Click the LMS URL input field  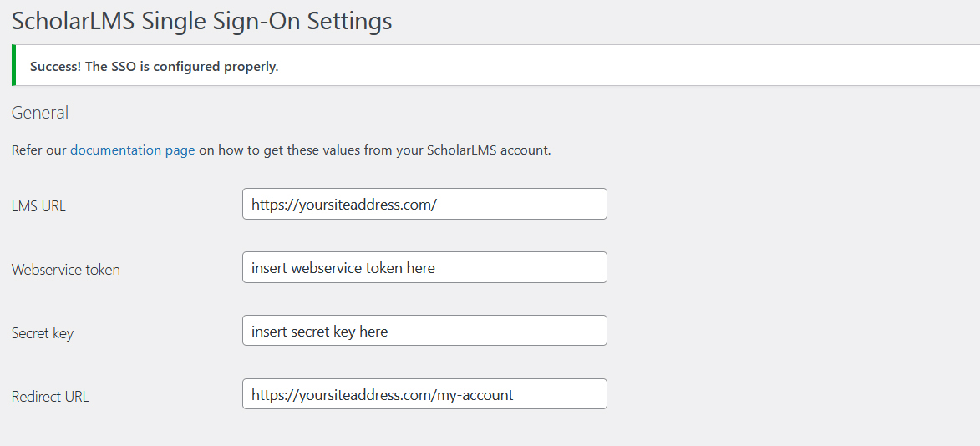point(424,204)
